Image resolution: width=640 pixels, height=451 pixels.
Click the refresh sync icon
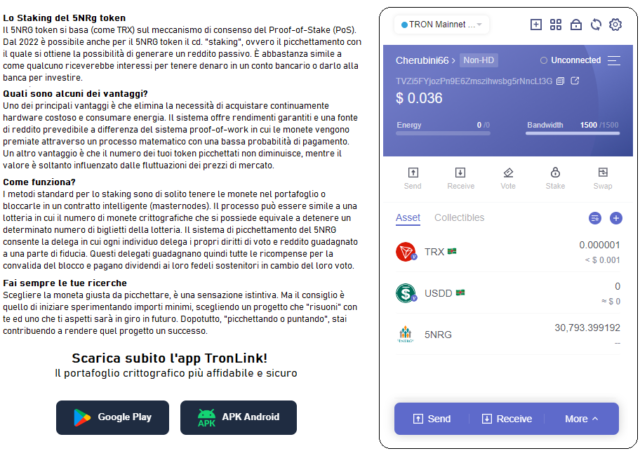point(596,24)
